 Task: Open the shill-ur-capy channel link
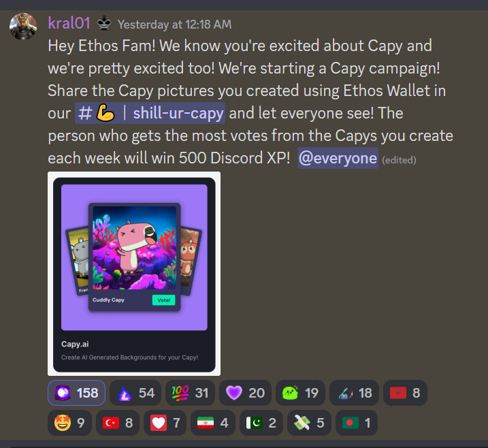[x=150, y=113]
